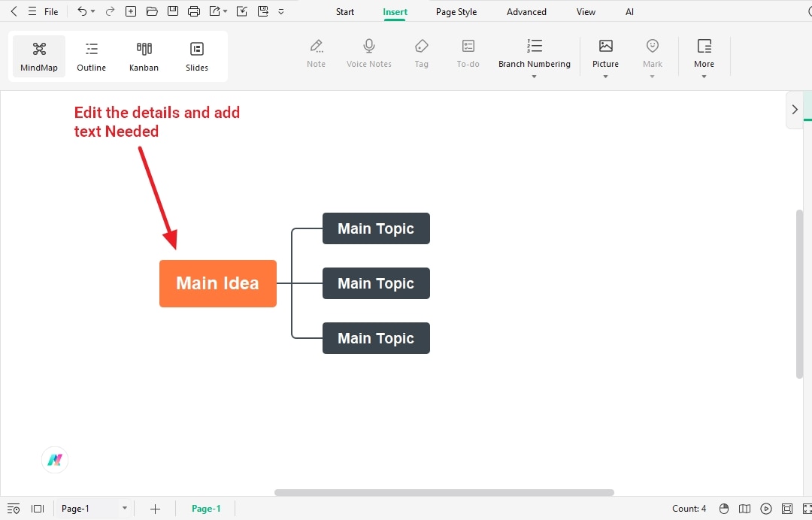Screen dimensions: 812x520
Task: Print the mind map
Action: click(194, 11)
